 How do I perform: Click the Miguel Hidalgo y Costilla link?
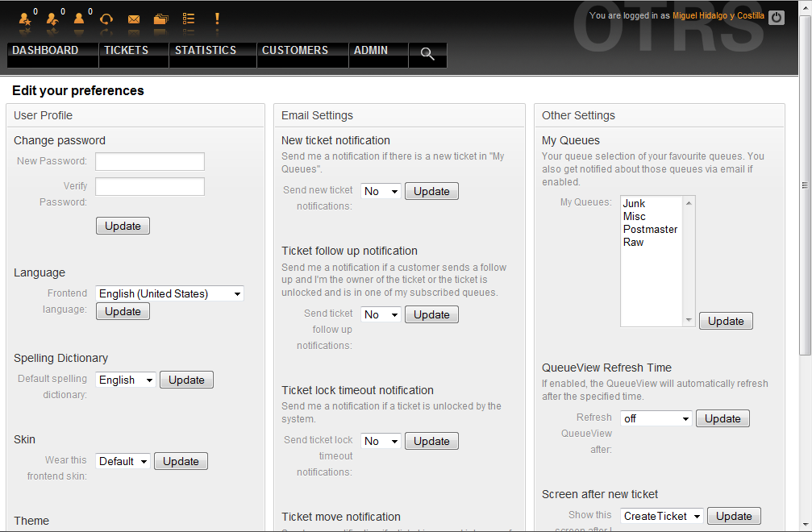click(718, 16)
